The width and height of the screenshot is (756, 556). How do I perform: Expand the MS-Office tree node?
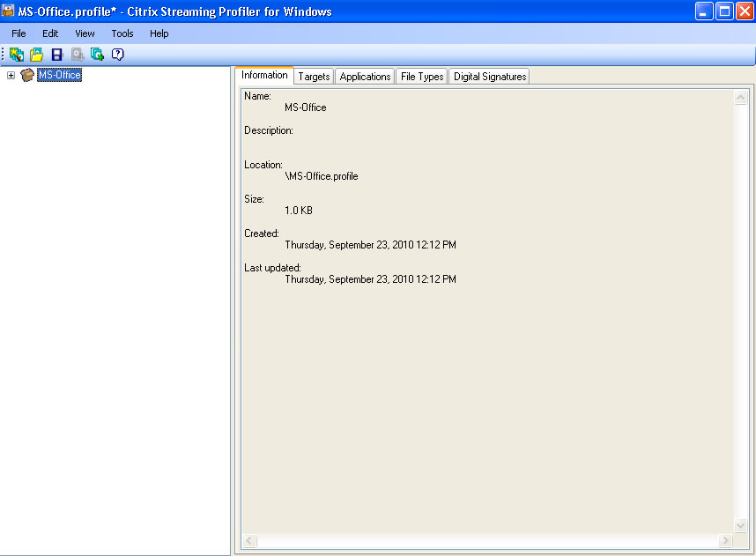(x=11, y=75)
